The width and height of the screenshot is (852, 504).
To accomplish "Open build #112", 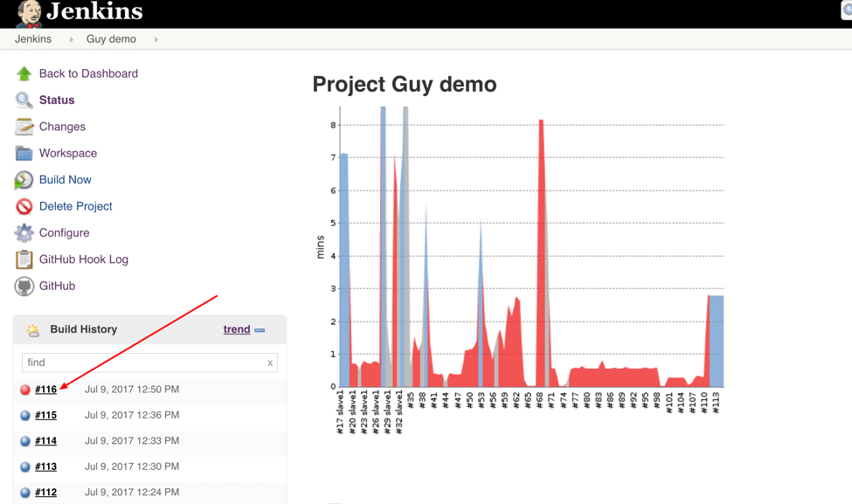I will click(45, 493).
